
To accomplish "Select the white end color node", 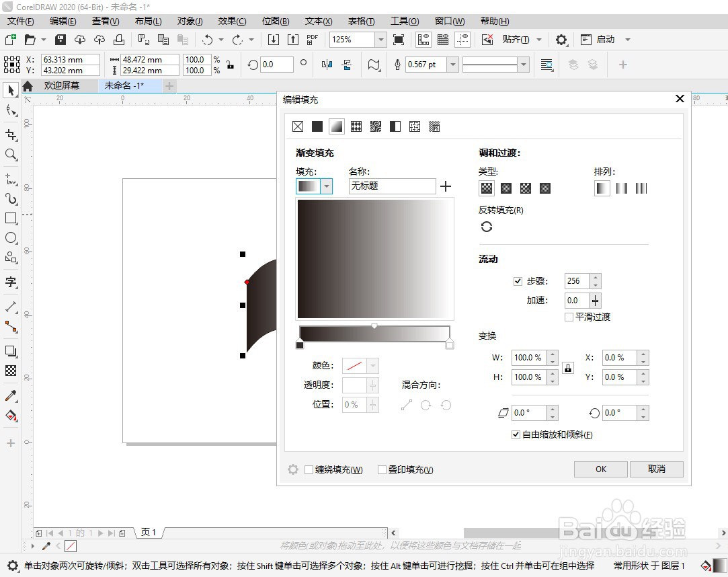I will click(x=450, y=345).
